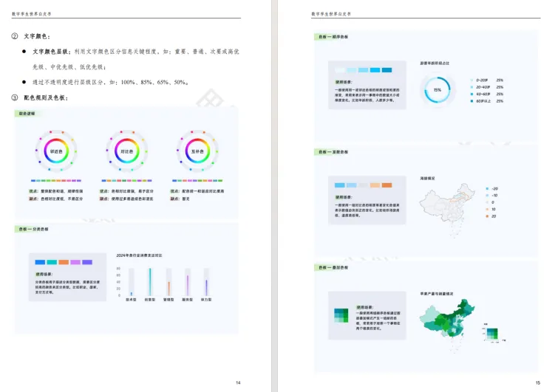Click the 邻近色 color wheel
555x392 pixels.
pos(56,151)
